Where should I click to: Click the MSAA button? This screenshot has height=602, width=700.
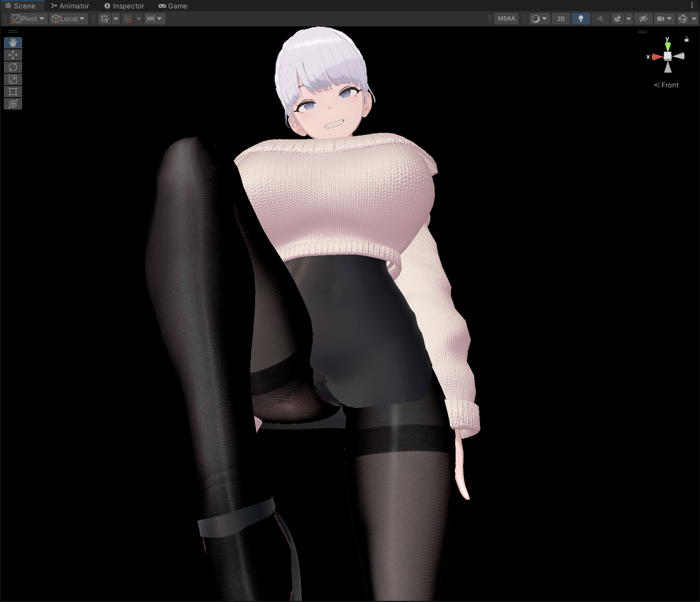click(506, 19)
